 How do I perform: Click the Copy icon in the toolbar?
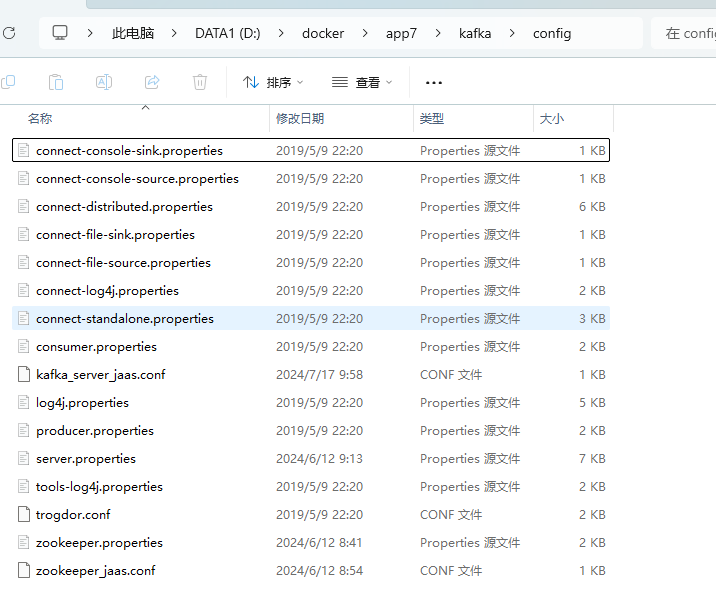[8, 83]
